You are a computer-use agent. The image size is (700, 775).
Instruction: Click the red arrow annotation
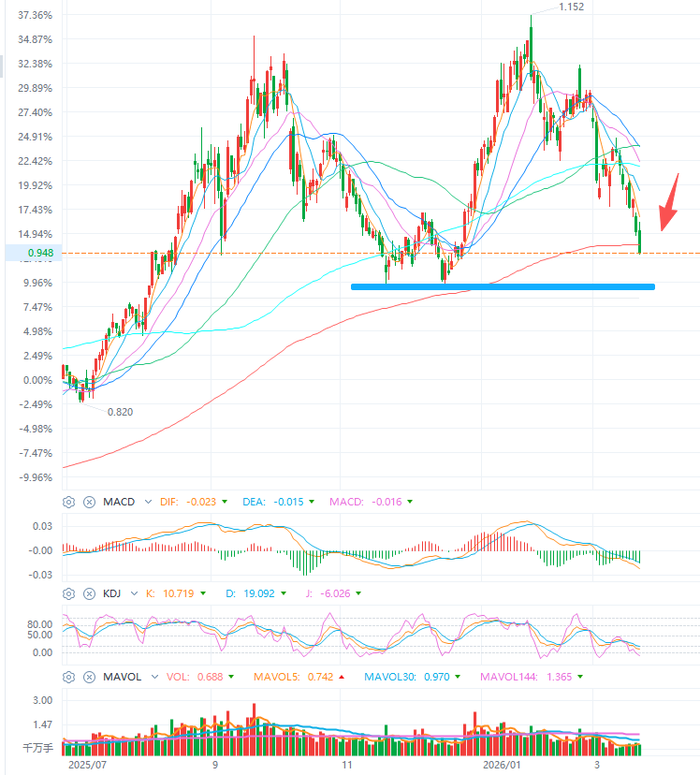click(x=669, y=203)
